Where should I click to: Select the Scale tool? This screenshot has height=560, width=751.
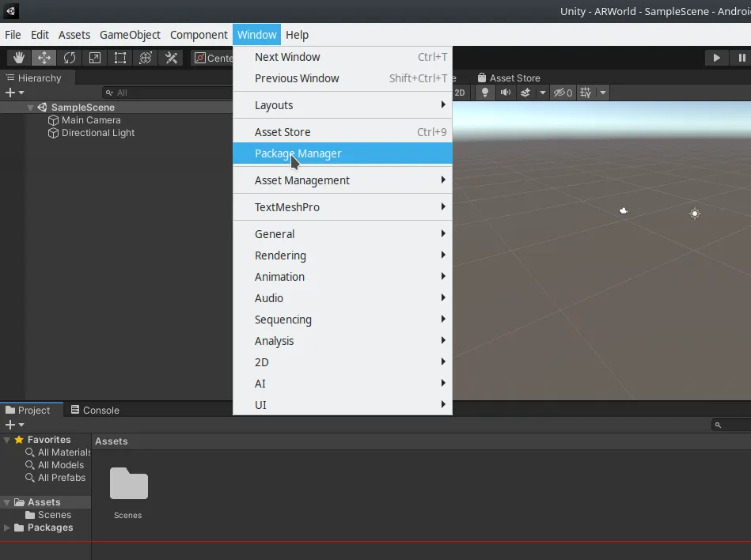point(95,58)
